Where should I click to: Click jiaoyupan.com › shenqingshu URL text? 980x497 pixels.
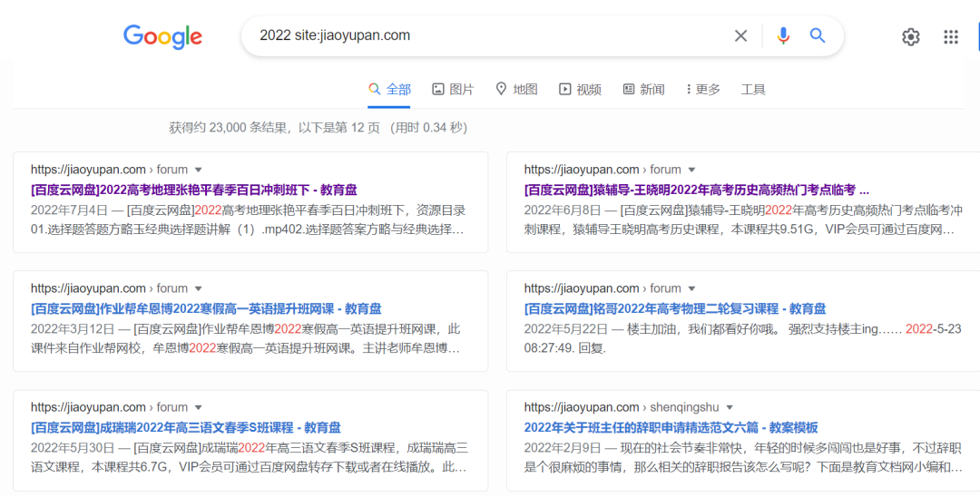tap(622, 407)
